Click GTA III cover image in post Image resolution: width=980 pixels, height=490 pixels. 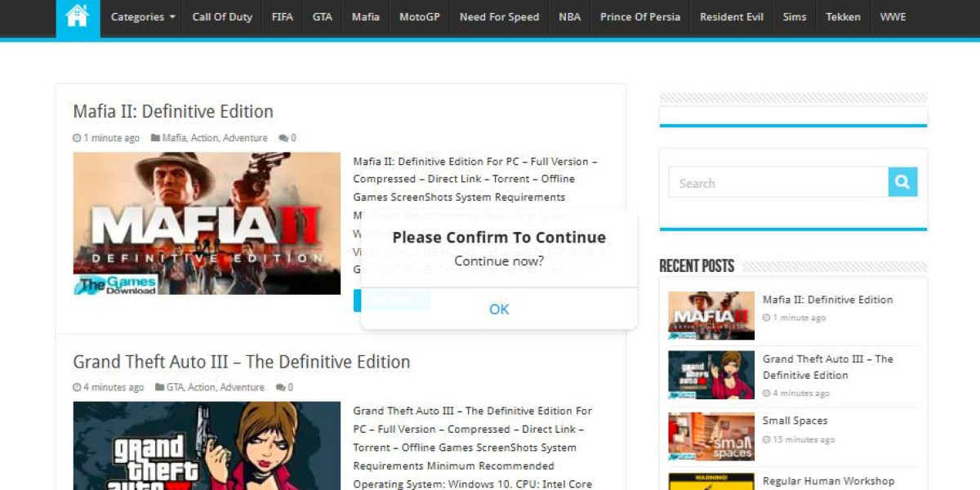tap(207, 446)
